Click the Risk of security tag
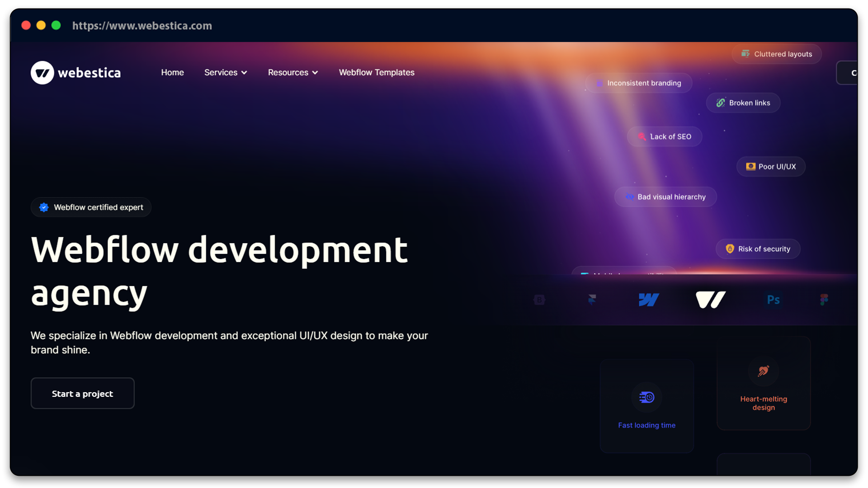868x488 pixels. (x=758, y=249)
